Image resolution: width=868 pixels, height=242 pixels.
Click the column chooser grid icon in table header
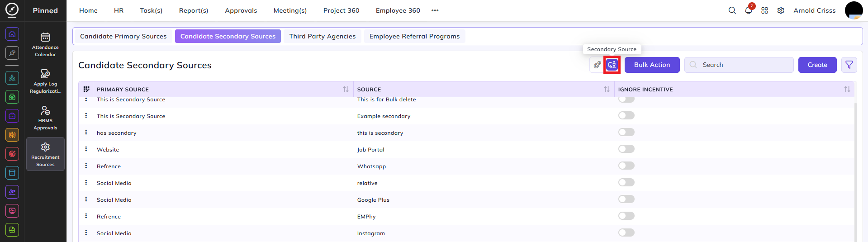point(86,89)
